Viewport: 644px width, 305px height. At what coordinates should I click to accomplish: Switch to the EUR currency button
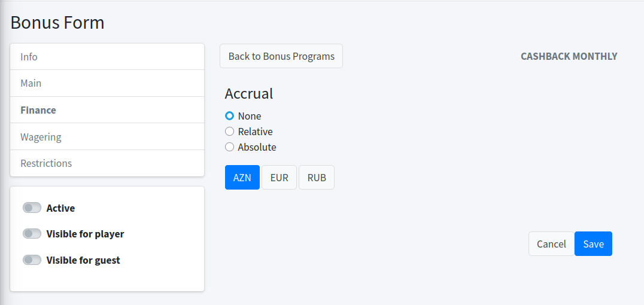tap(279, 178)
